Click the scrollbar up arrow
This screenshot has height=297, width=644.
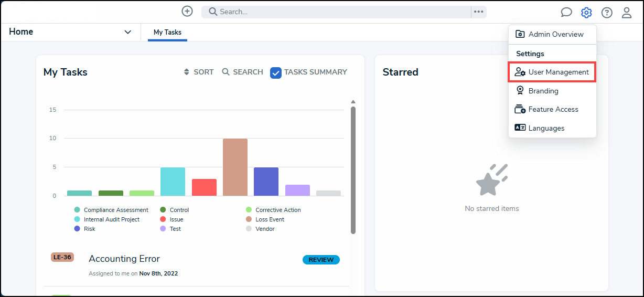pos(353,102)
